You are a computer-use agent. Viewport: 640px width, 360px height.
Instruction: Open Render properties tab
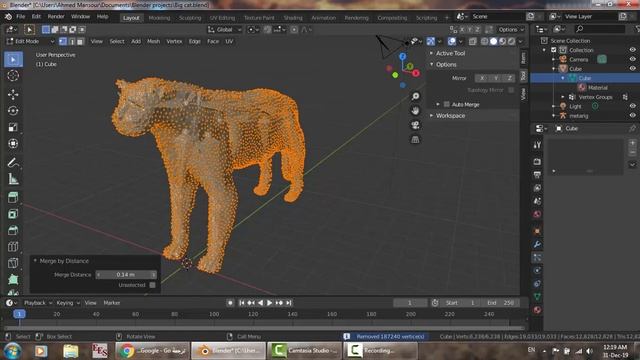[537, 162]
